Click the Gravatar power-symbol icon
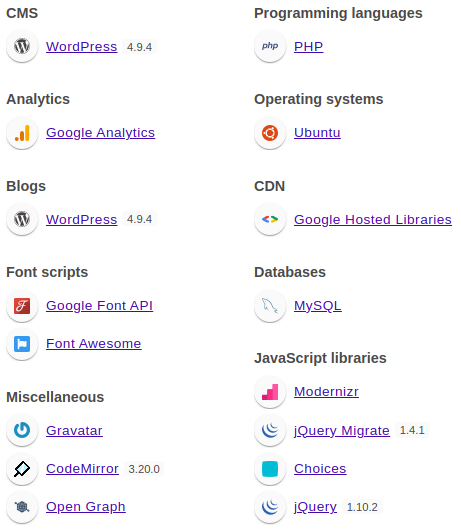The width and height of the screenshot is (461, 531). pos(22,430)
